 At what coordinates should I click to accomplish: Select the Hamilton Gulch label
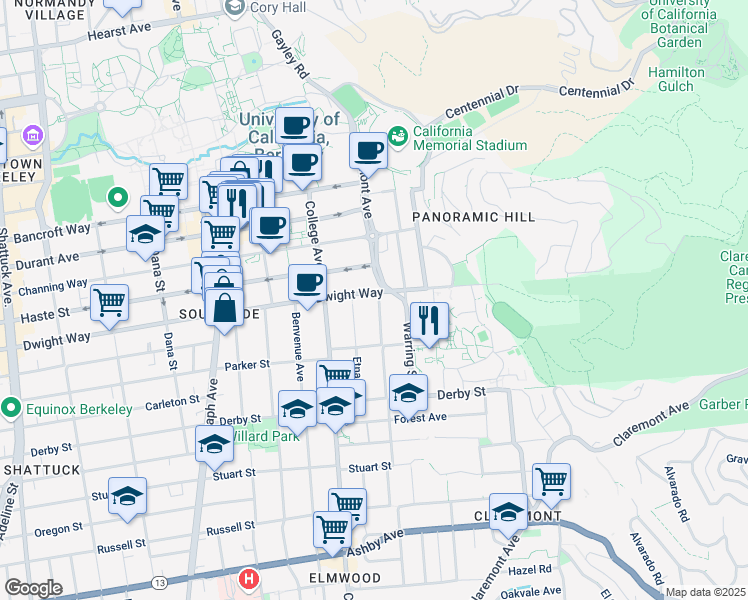click(676, 80)
